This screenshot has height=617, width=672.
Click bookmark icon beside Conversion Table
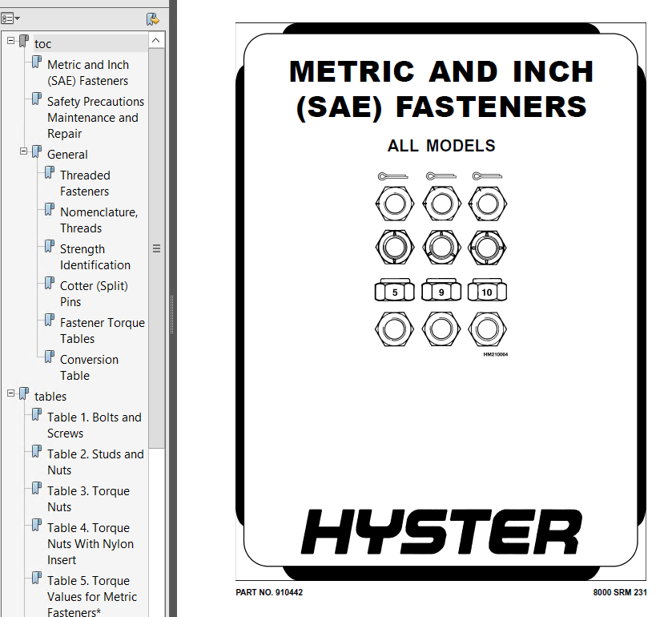coord(50,357)
